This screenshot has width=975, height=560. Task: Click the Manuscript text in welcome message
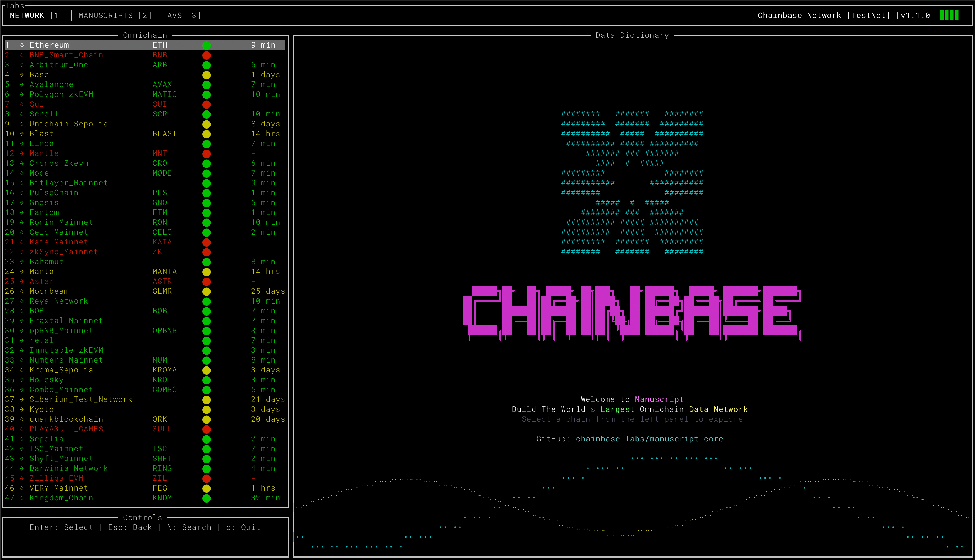(x=659, y=399)
